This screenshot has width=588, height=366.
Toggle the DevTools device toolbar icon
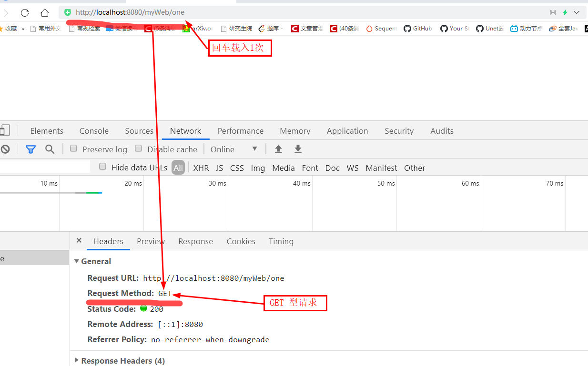pos(5,130)
